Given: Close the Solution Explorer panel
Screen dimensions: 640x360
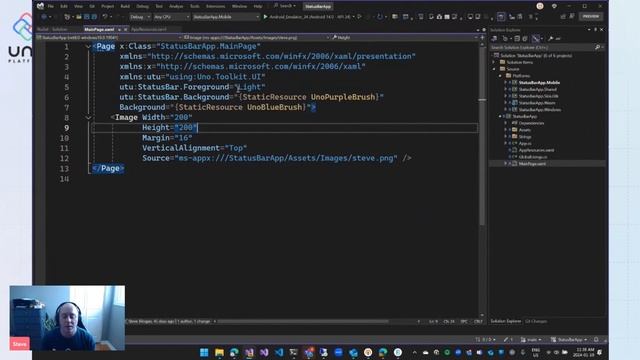Looking at the screenshot, I should [x=602, y=30].
